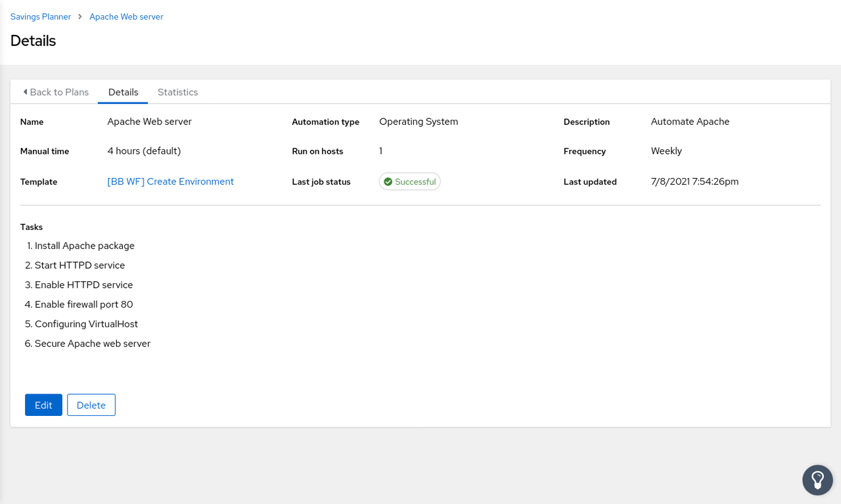Viewport: 841px width, 504px height.
Task: Click the 4 hours (default) manual time value
Action: coord(144,151)
